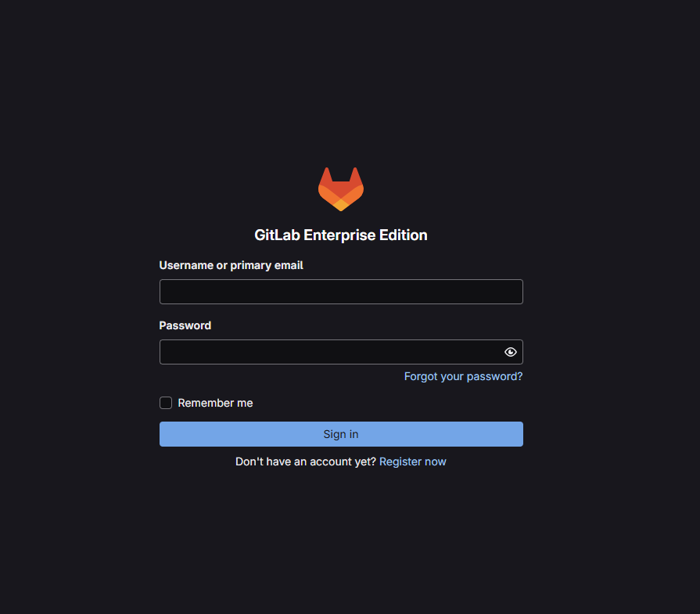Screen dimensions: 700x614
Task: Place cursor in the empty username box
Action: [341, 292]
